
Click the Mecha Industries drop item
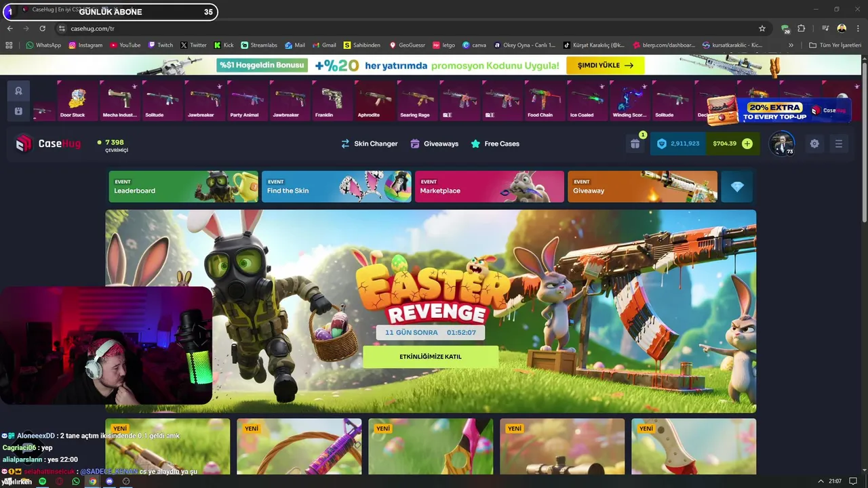click(119, 100)
